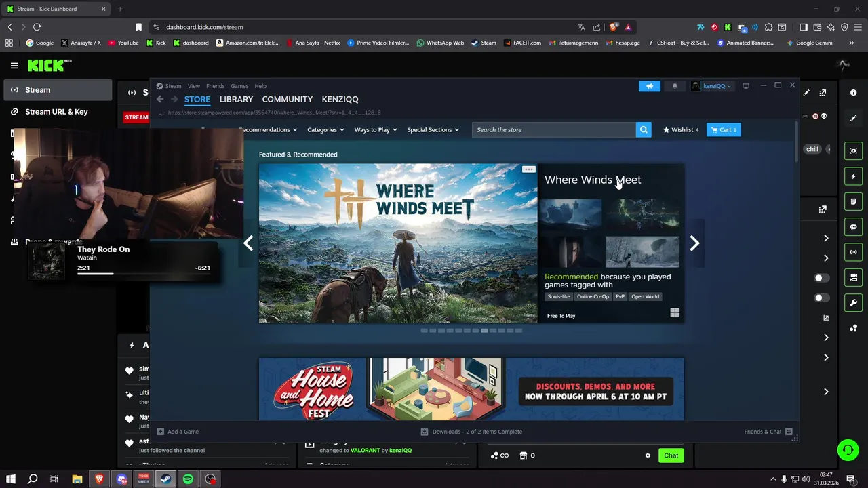Image resolution: width=868 pixels, height=488 pixels.
Task: Open the KENZIQQ profile tab in Steam
Action: coord(340,99)
